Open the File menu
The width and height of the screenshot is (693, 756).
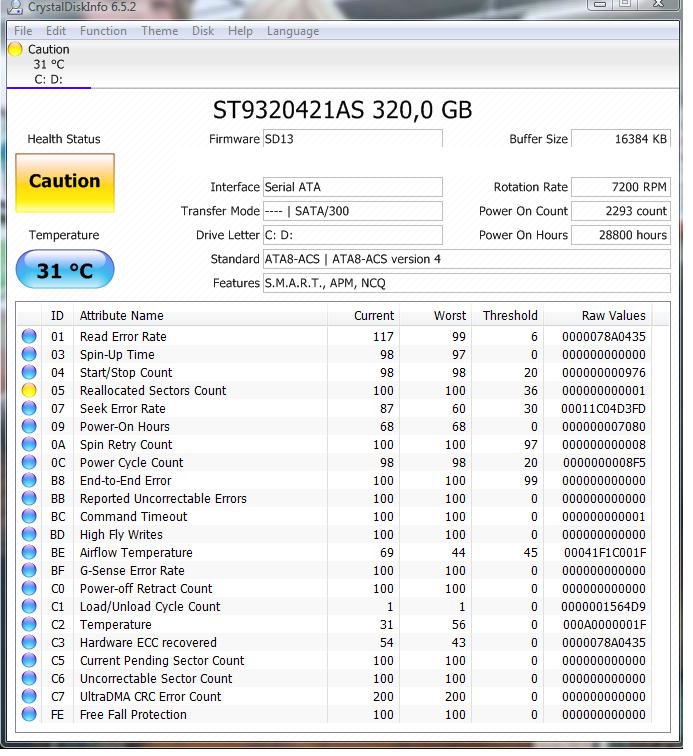tap(23, 31)
